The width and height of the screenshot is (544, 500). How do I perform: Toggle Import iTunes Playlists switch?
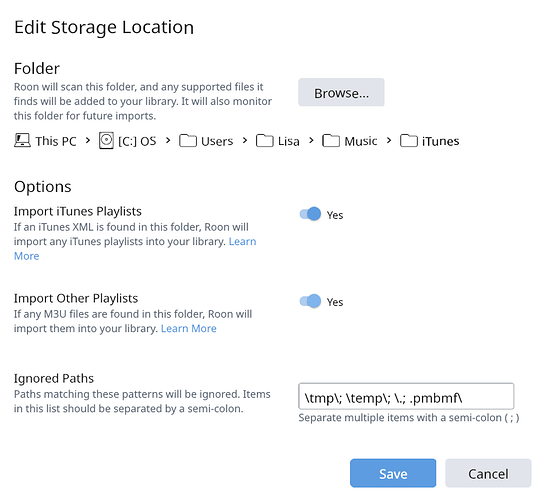tap(310, 214)
